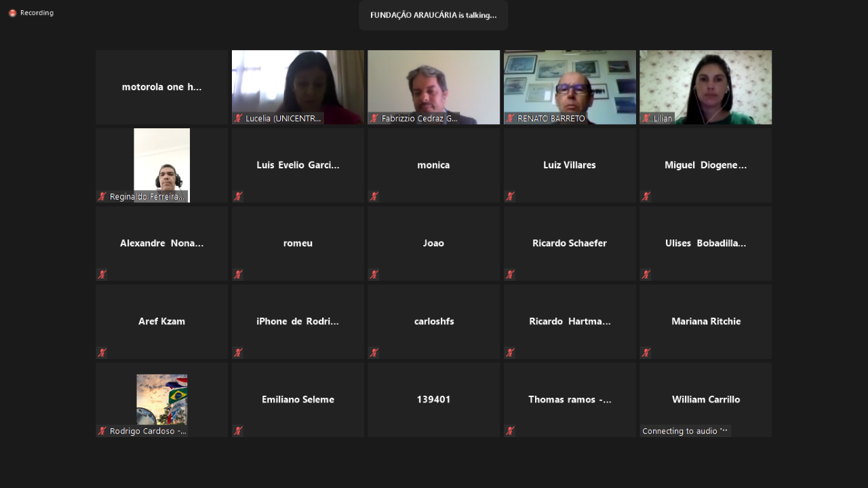Click the red Recording indicator icon
This screenshot has width=868, height=488.
[12, 13]
